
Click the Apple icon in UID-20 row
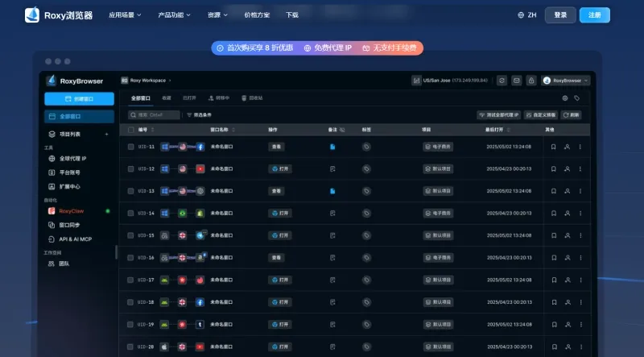(164, 347)
